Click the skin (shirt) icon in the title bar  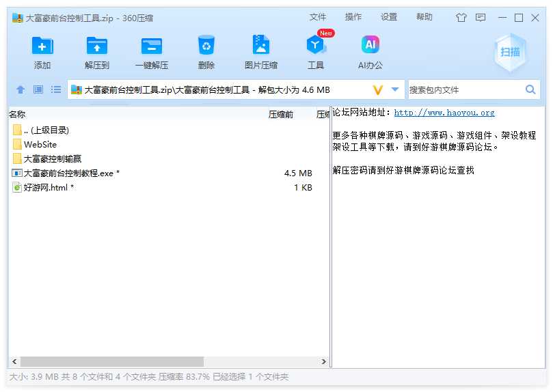click(x=461, y=18)
